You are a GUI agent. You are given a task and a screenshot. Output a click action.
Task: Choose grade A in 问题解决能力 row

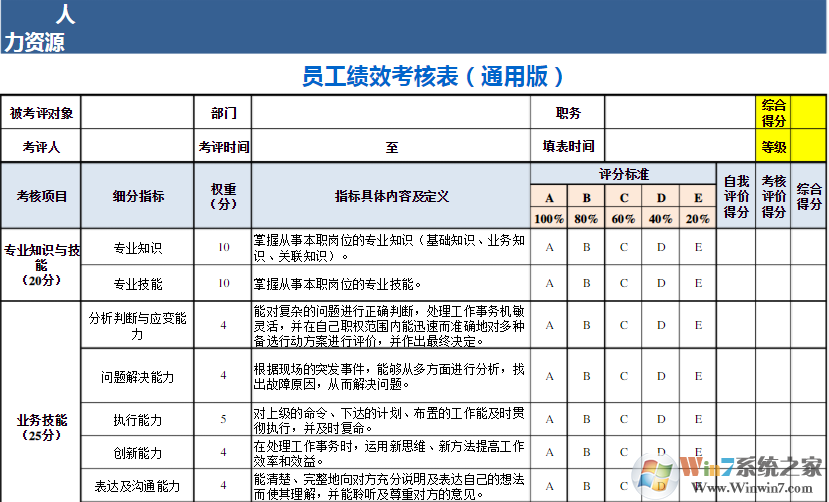[x=549, y=376]
